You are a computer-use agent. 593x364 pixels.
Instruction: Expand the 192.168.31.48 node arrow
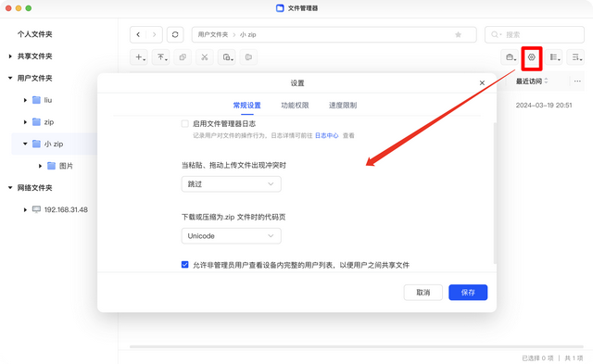click(25, 209)
